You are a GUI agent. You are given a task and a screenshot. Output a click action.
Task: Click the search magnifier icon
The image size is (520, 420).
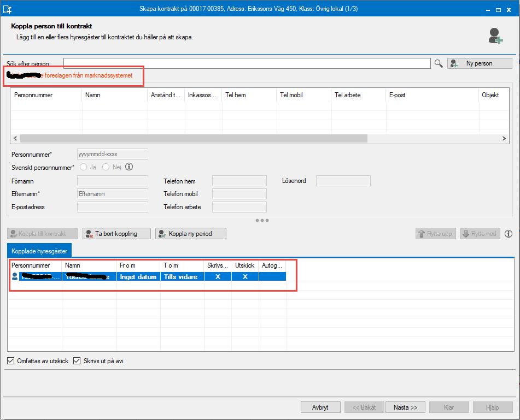pyautogui.click(x=439, y=63)
